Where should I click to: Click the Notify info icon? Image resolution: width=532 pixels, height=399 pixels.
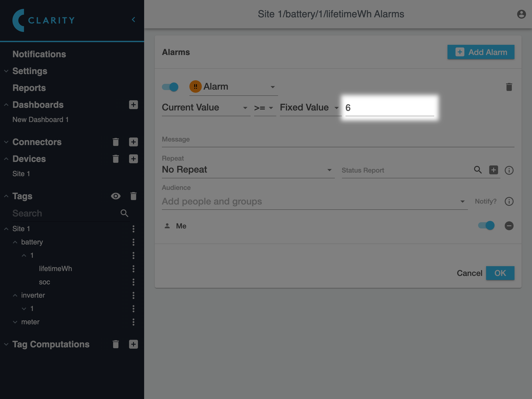509,201
